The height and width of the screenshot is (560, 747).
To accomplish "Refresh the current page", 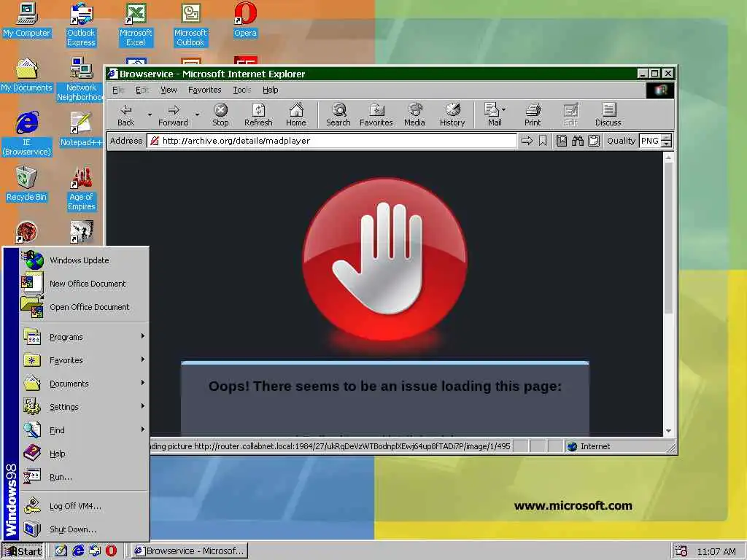I will [258, 115].
